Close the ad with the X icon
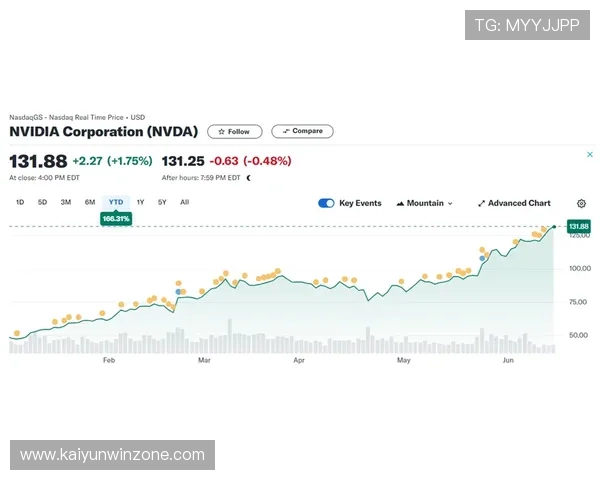This screenshot has height=480, width=600. 590,154
